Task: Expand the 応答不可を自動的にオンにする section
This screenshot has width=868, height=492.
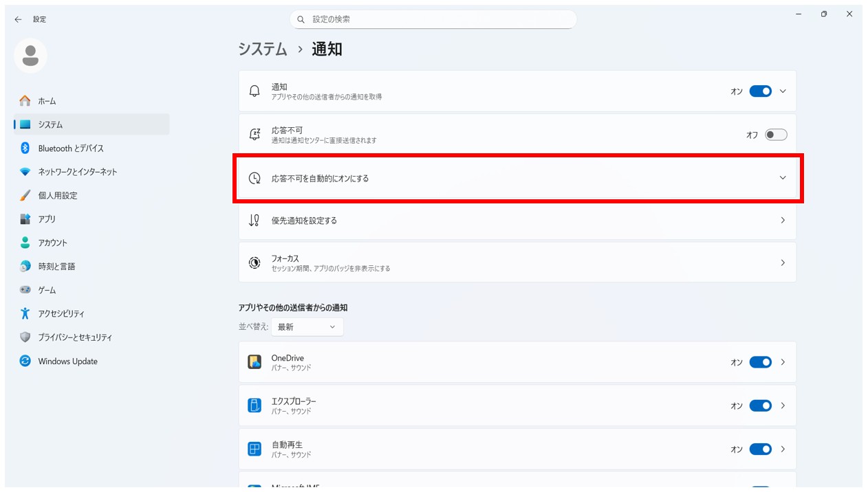Action: pos(783,177)
